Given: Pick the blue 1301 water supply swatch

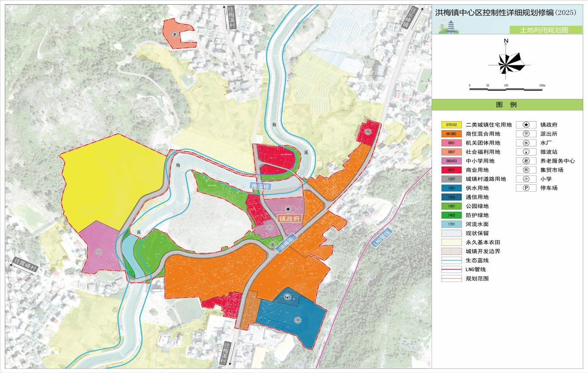Looking at the screenshot, I should 451,188.
